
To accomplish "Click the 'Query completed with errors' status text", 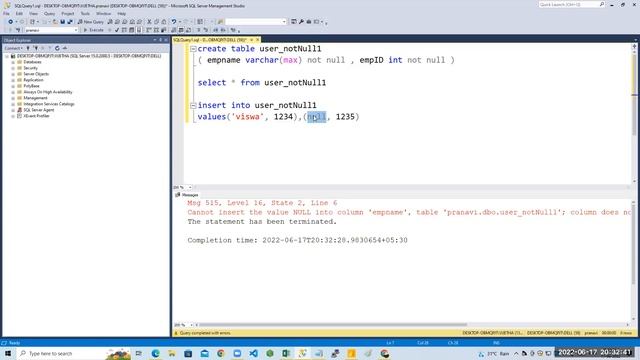I will (x=205, y=333).
